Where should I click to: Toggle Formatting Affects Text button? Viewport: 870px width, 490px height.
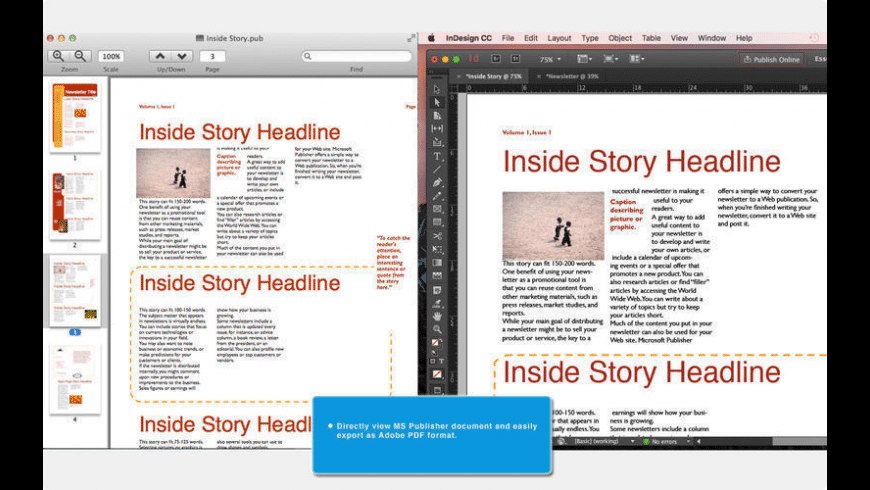442,361
